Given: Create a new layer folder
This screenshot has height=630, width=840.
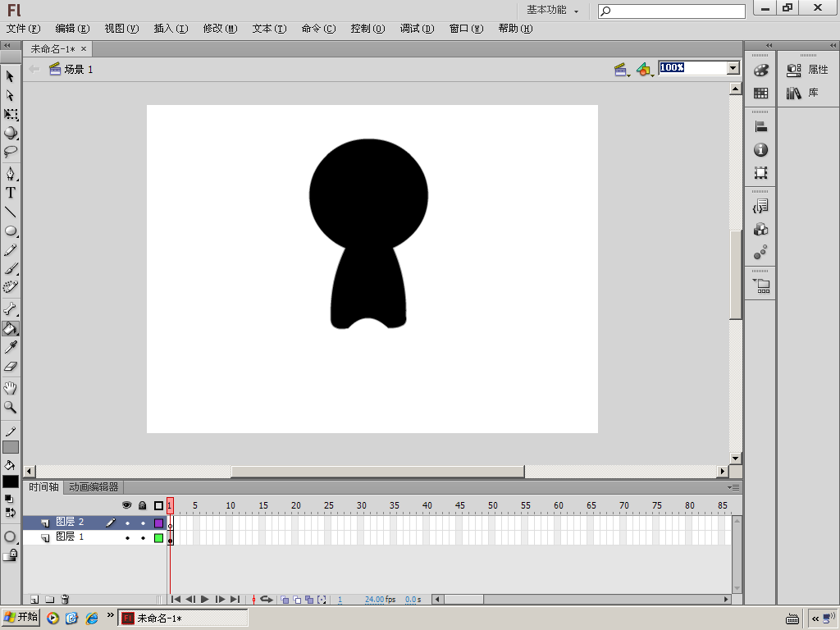Looking at the screenshot, I should coord(50,600).
